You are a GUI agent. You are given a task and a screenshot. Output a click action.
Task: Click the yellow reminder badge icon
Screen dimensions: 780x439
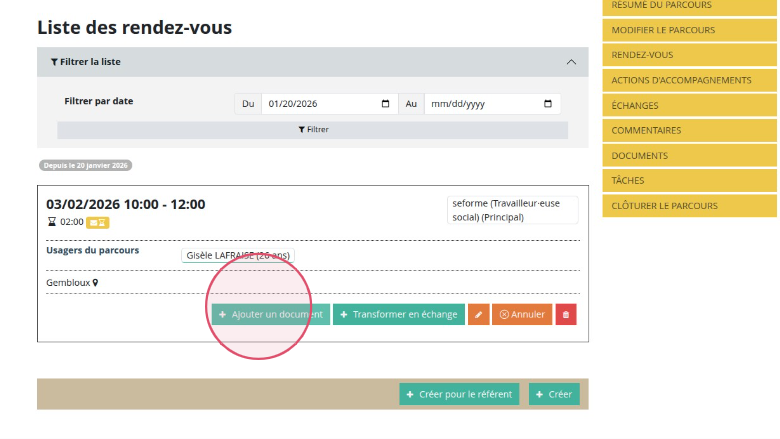pyautogui.click(x=97, y=222)
